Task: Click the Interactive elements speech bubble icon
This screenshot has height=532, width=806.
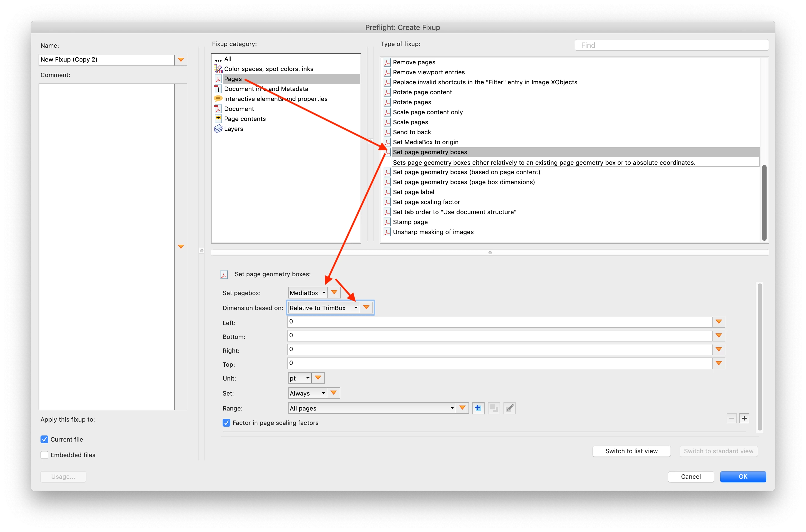Action: click(x=218, y=99)
